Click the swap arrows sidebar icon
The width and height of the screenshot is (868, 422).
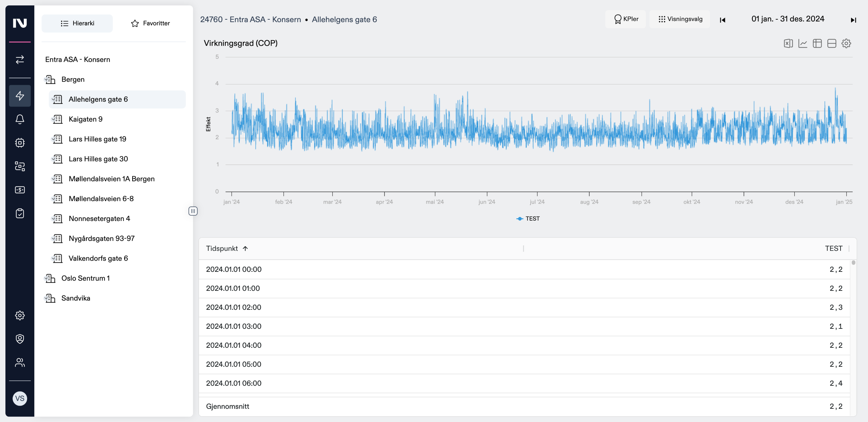point(20,60)
